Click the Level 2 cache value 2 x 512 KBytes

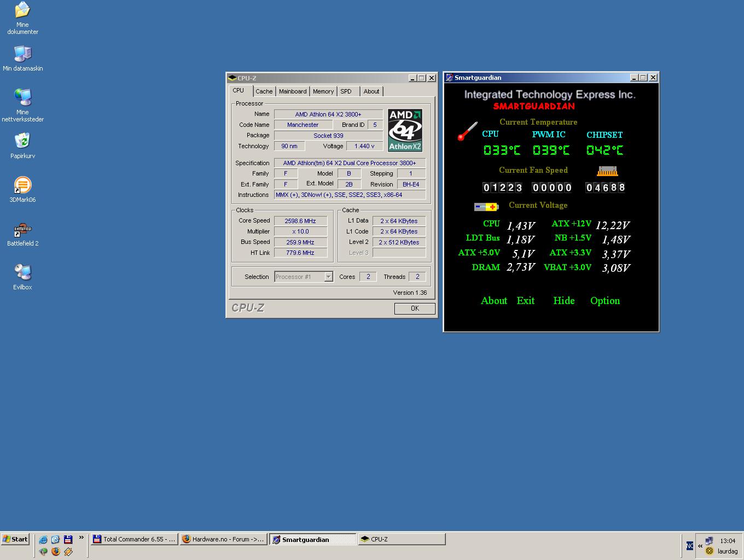pyautogui.click(x=399, y=242)
